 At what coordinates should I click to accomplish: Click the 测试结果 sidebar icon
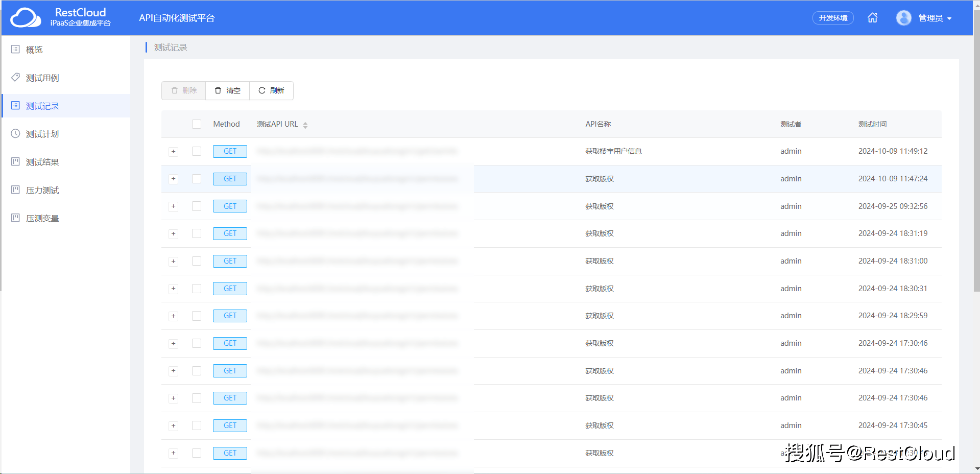[x=16, y=162]
